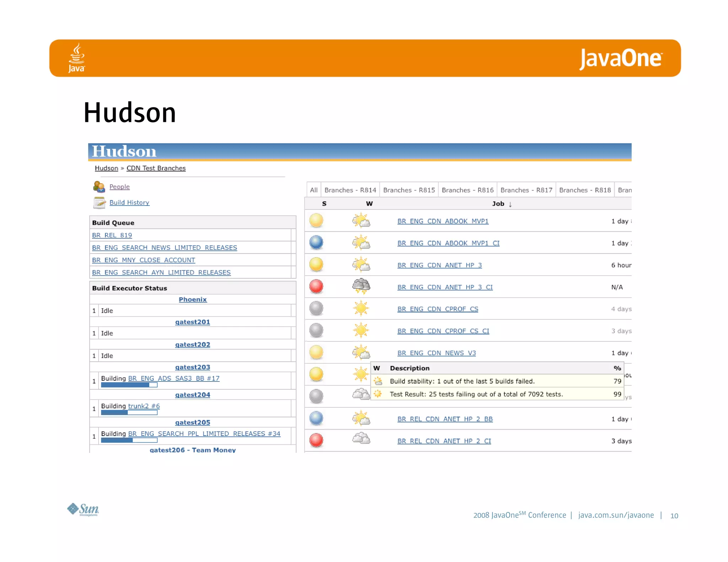Click blue status ball for BR_ENG_CDN_ABOOK_MVP1_CI
728x562 pixels.
click(316, 243)
